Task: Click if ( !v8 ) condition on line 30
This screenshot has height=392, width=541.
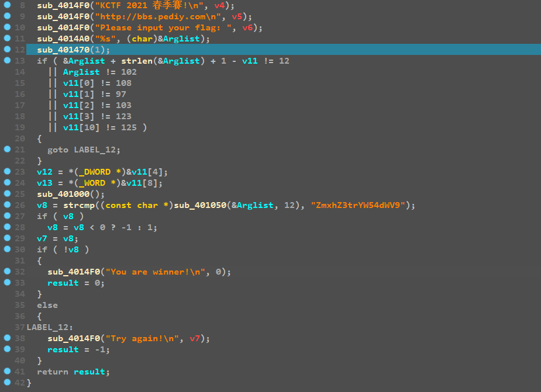Action: pyautogui.click(x=63, y=249)
